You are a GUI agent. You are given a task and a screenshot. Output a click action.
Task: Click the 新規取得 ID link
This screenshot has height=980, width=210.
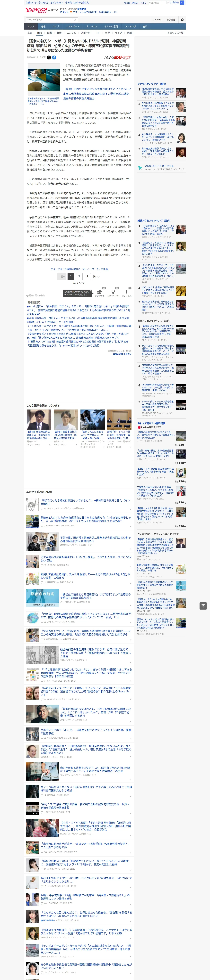pyautogui.click(x=82, y=9)
